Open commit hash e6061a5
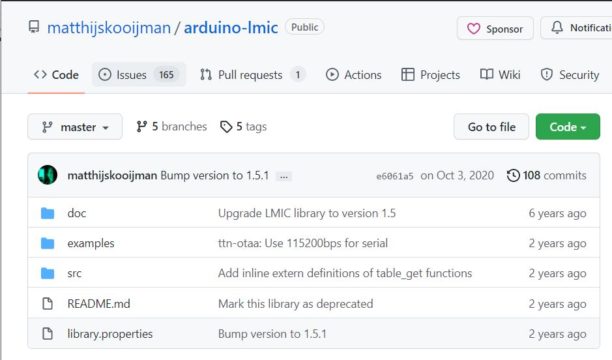This screenshot has height=360, width=612. (395, 176)
